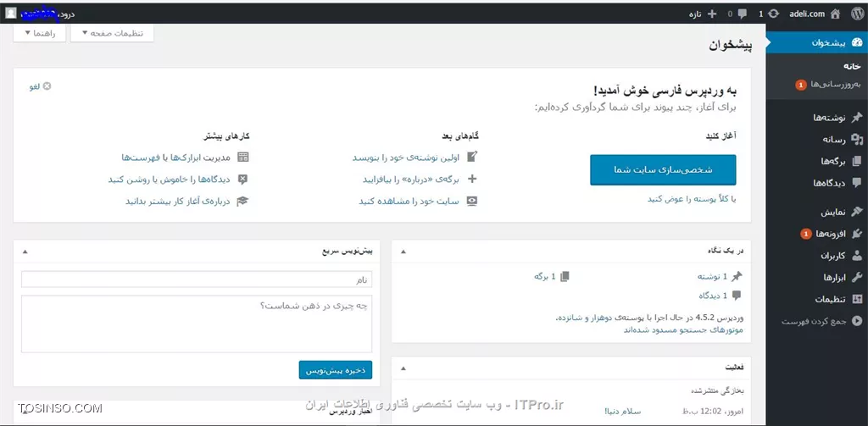
Task: Click the media icon beside رسانه
Action: (857, 140)
